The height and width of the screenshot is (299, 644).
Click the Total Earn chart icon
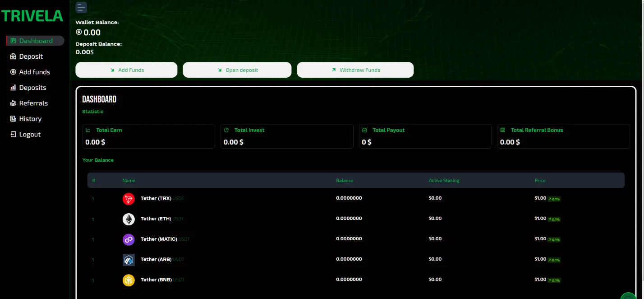88,130
